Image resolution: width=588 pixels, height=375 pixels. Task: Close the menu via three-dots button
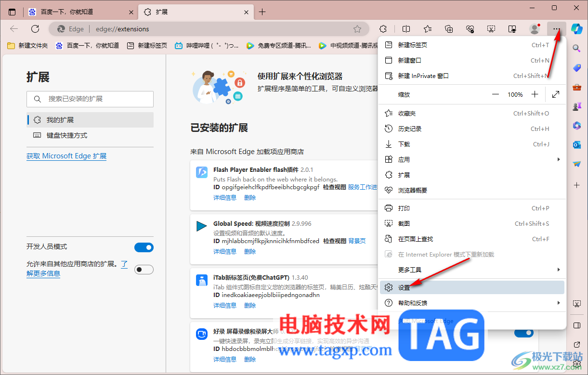(557, 29)
